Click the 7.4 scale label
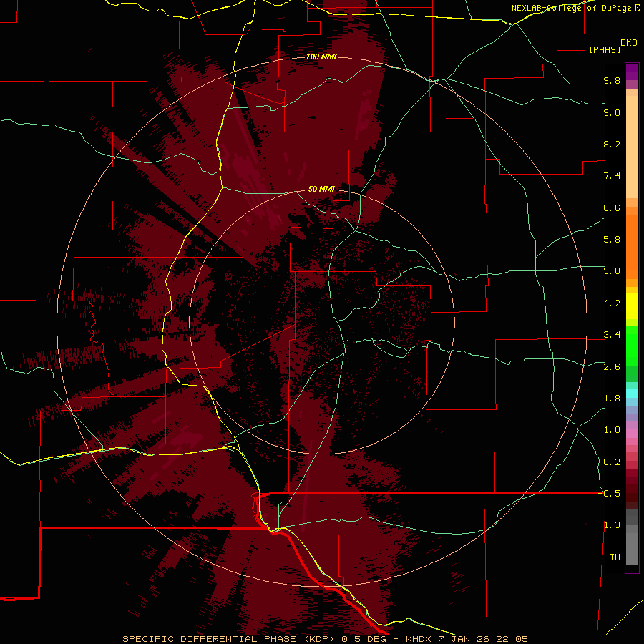Screen dimensions: 644x644 612,176
